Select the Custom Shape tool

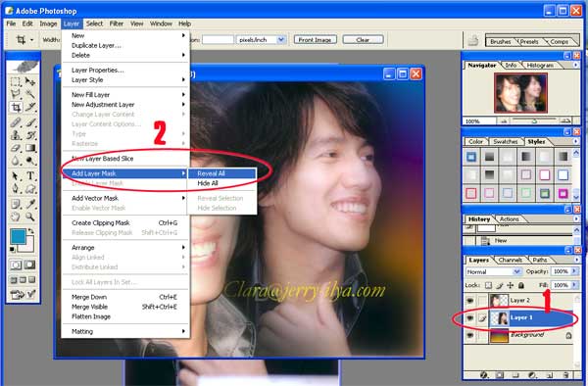coord(30,188)
